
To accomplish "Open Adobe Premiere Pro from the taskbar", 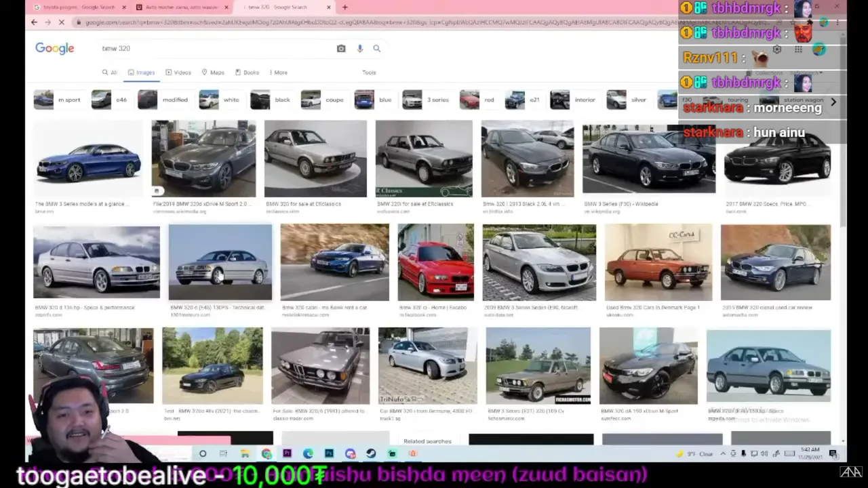I will 287,453.
